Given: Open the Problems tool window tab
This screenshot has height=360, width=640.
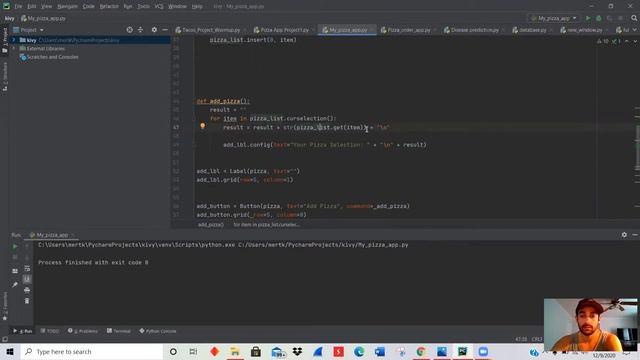Looking at the screenshot, I should click(83, 331).
